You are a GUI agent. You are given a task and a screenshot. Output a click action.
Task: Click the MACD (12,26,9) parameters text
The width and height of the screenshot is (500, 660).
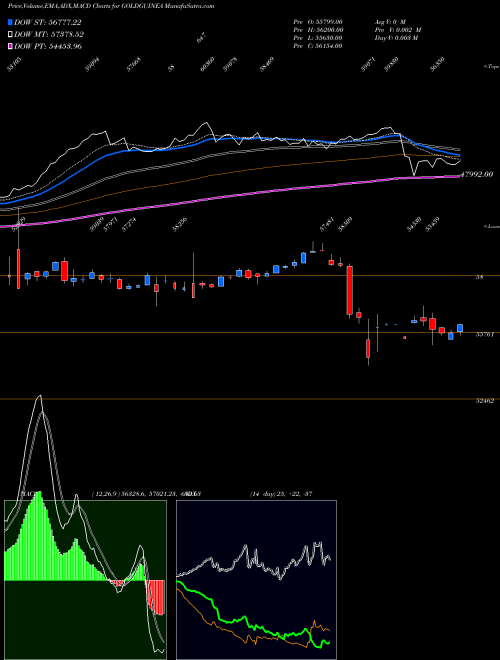tap(146, 494)
